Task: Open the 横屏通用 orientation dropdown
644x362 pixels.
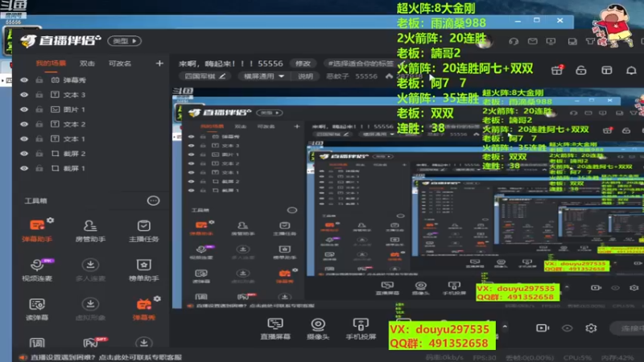Action: (x=264, y=76)
